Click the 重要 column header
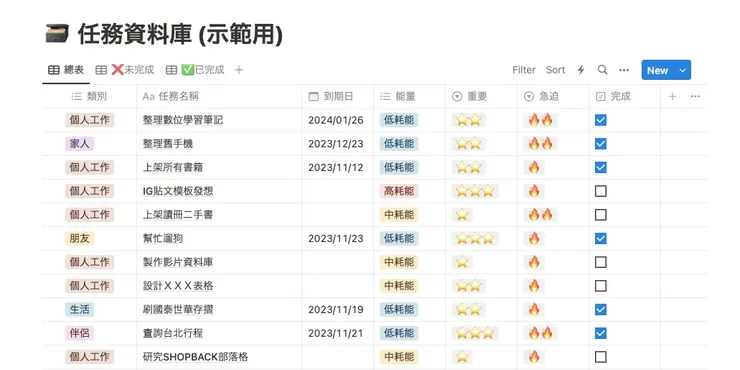740x370 pixels. coord(481,96)
